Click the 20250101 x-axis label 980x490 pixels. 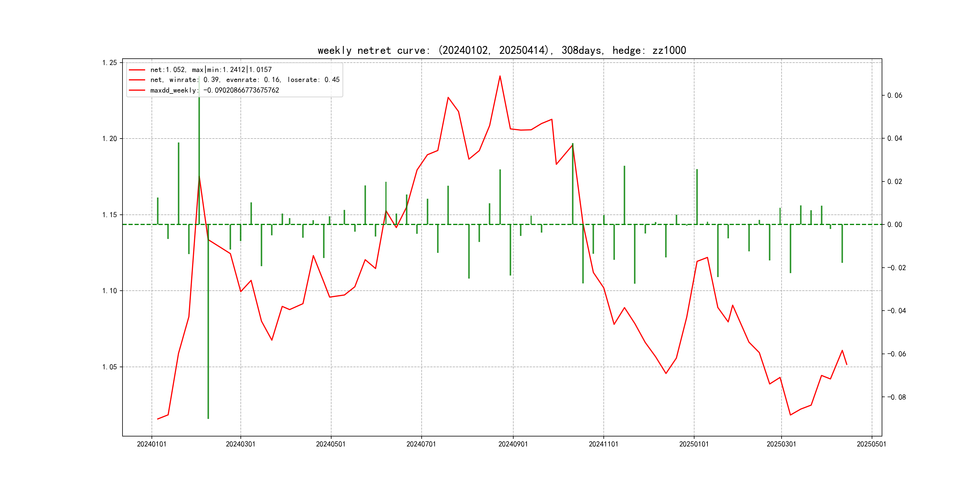[x=694, y=444]
